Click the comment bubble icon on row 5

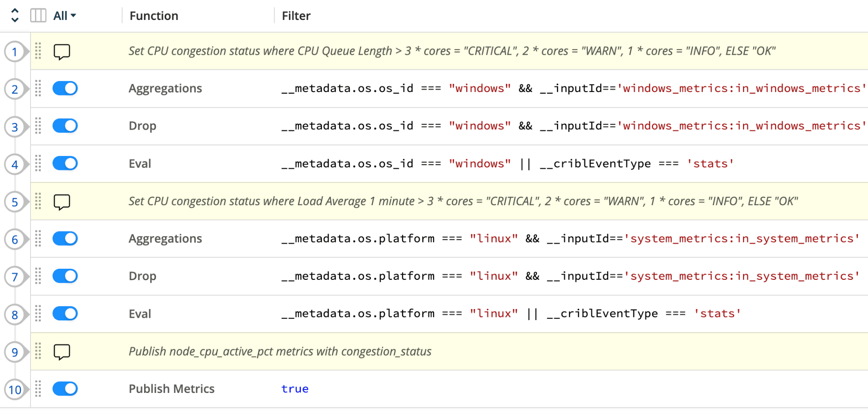pos(62,202)
